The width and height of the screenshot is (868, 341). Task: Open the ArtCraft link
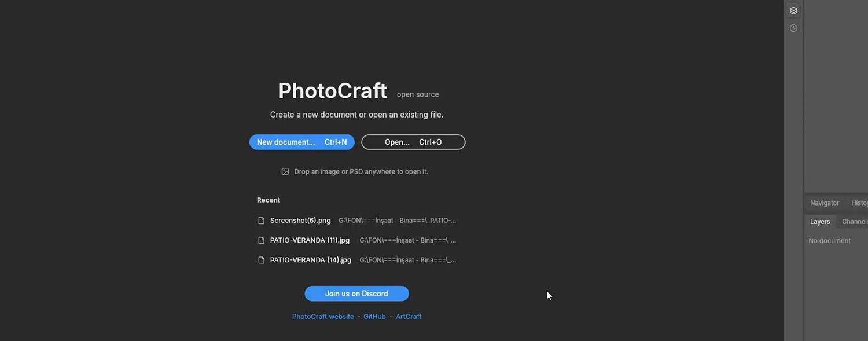tap(409, 317)
